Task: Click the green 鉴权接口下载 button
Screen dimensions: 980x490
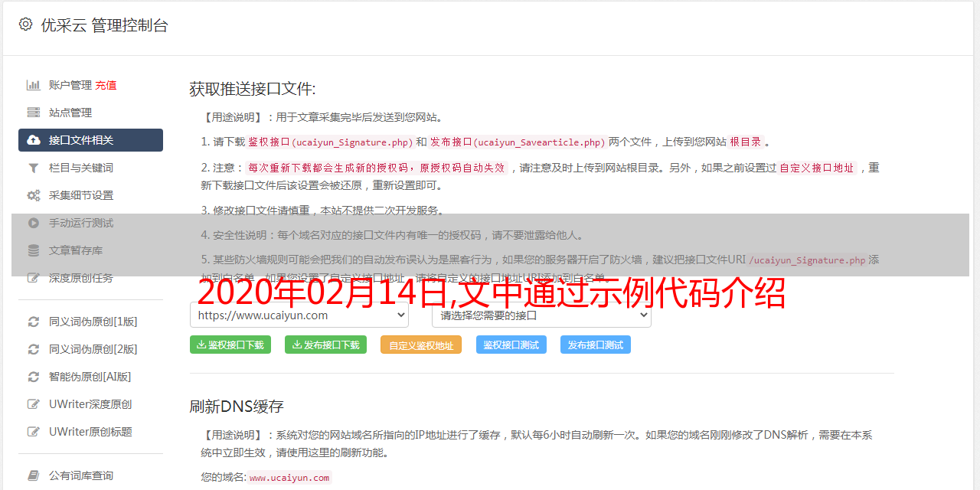Action: click(x=230, y=345)
